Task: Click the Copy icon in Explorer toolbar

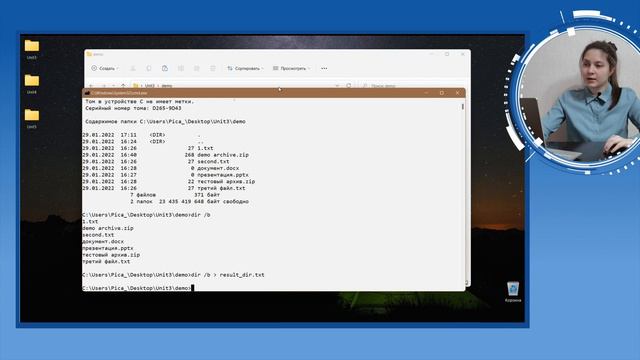Action: tap(149, 68)
